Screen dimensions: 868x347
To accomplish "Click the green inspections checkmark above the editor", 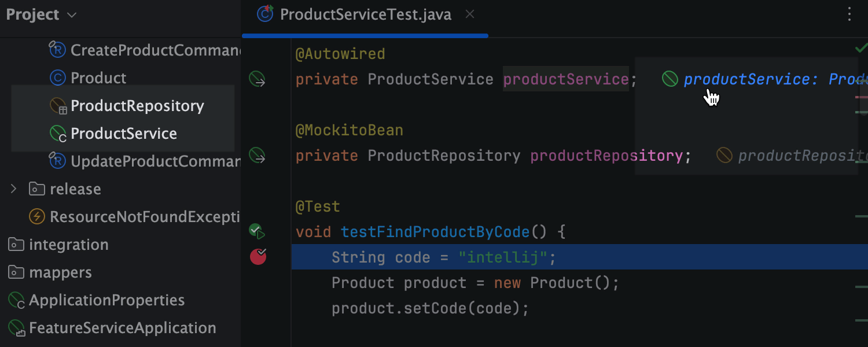I will 860,49.
